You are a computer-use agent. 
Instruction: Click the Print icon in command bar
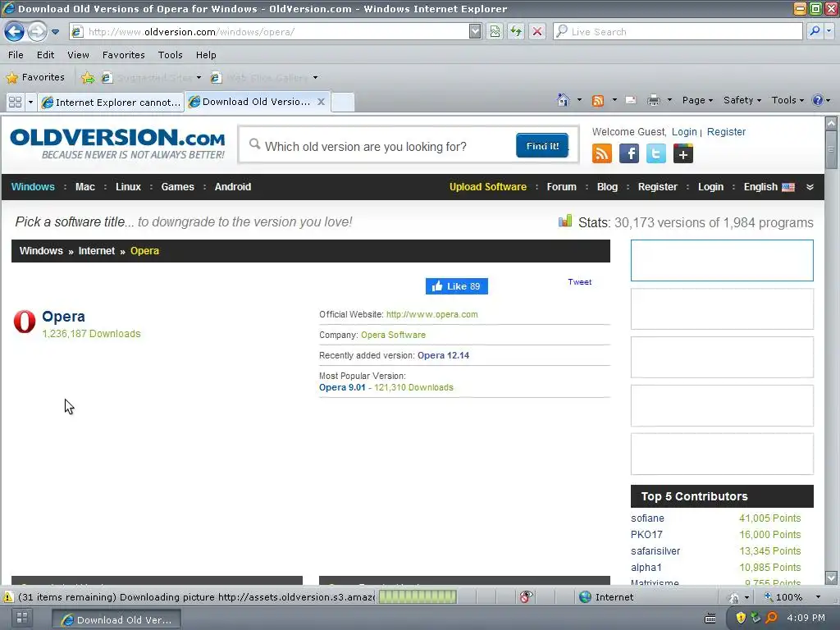click(x=653, y=100)
